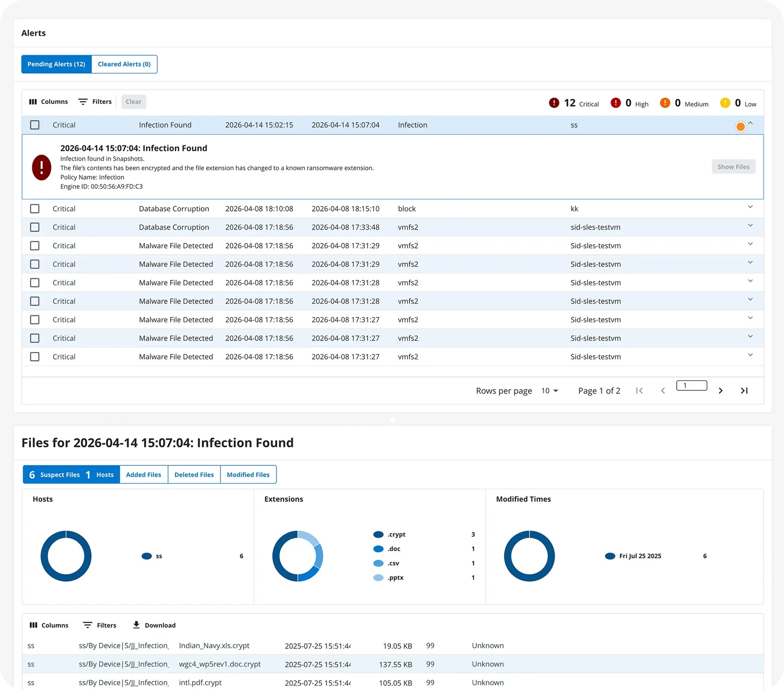Screen dimensions: 784x690
Task: Open Filters icon in the files table
Action: pyautogui.click(x=87, y=625)
